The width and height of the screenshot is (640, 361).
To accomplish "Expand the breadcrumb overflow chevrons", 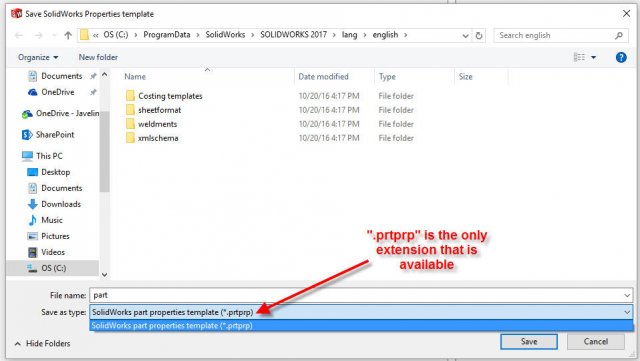I will tap(96, 36).
